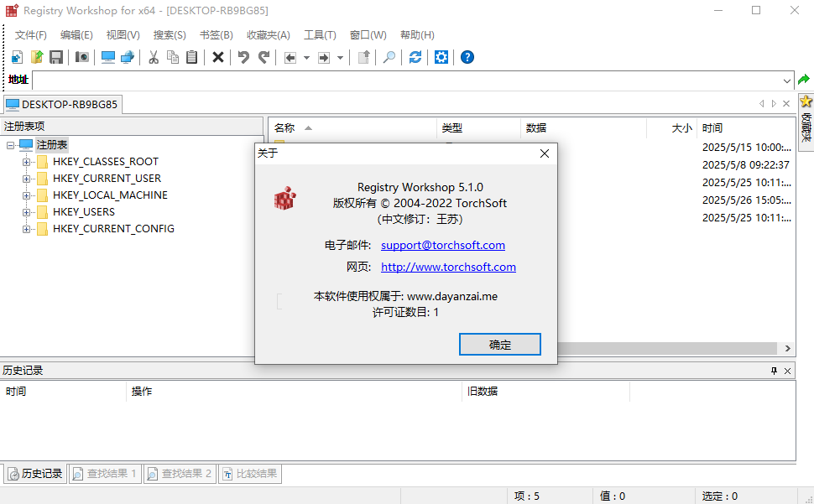This screenshot has height=504, width=814.
Task: Open the 工具(T) menu
Action: pos(320,34)
